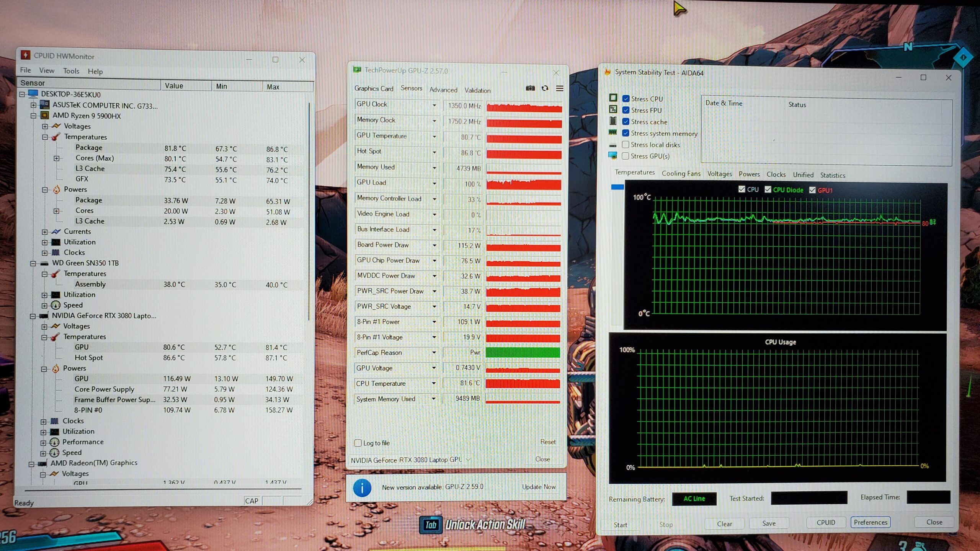Click the Stress GPU(s) monitor icon
The width and height of the screenshot is (980, 551).
(612, 156)
